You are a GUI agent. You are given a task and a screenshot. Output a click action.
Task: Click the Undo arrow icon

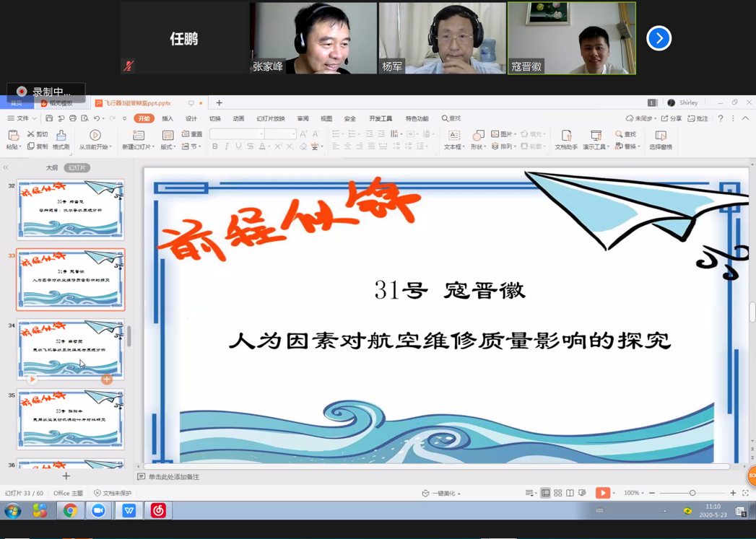(x=97, y=118)
